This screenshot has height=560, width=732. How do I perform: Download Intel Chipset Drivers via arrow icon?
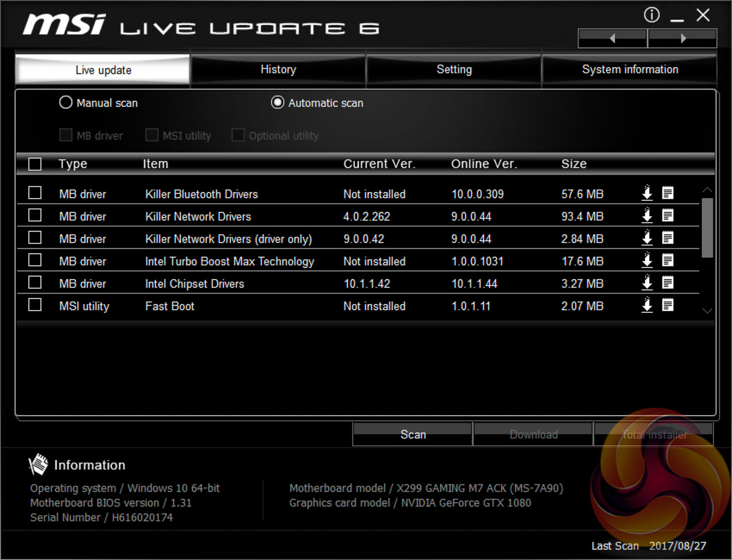point(647,283)
